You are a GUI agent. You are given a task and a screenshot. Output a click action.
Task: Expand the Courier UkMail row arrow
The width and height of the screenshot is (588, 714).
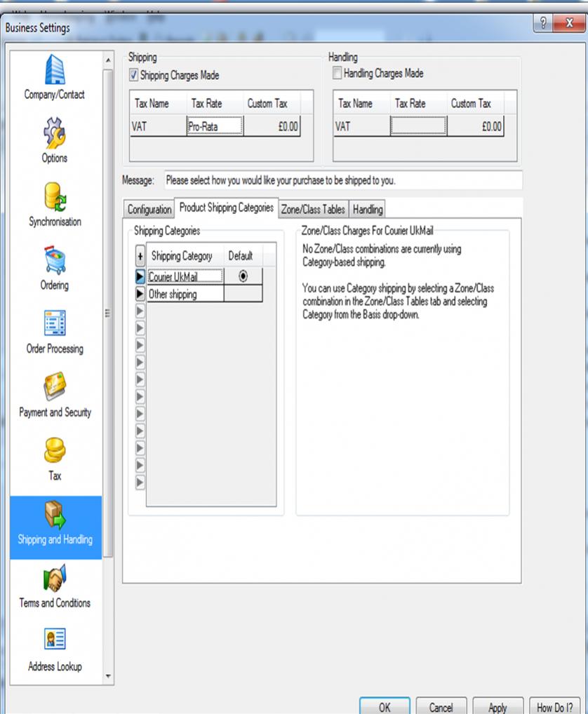tap(140, 277)
